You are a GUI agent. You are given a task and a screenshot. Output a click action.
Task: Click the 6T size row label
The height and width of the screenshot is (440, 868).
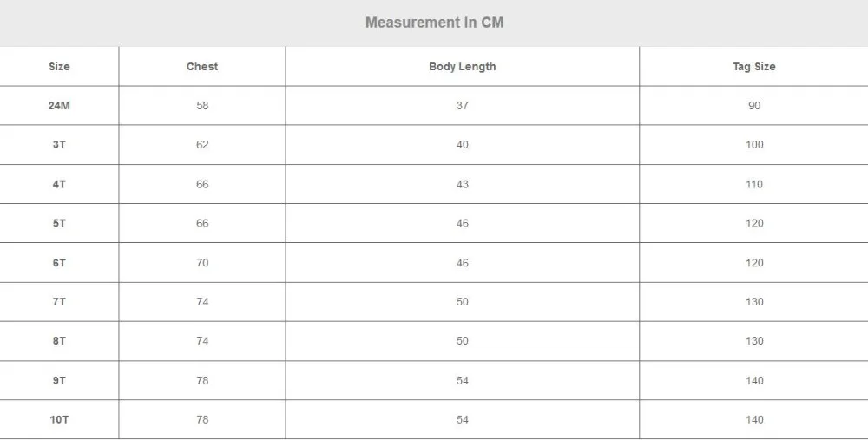[x=59, y=263]
